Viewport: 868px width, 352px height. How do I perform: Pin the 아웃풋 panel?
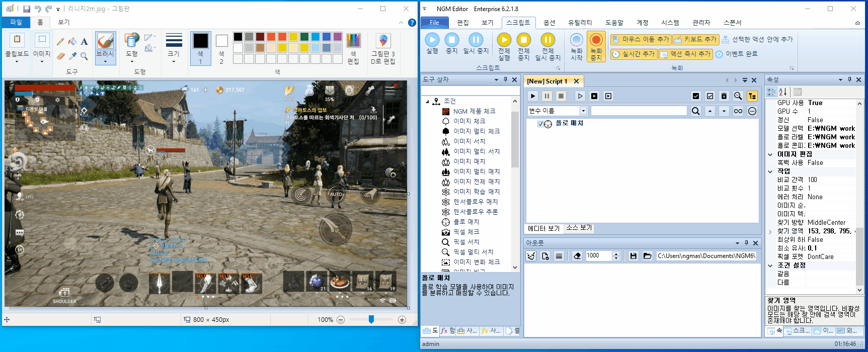click(746, 243)
